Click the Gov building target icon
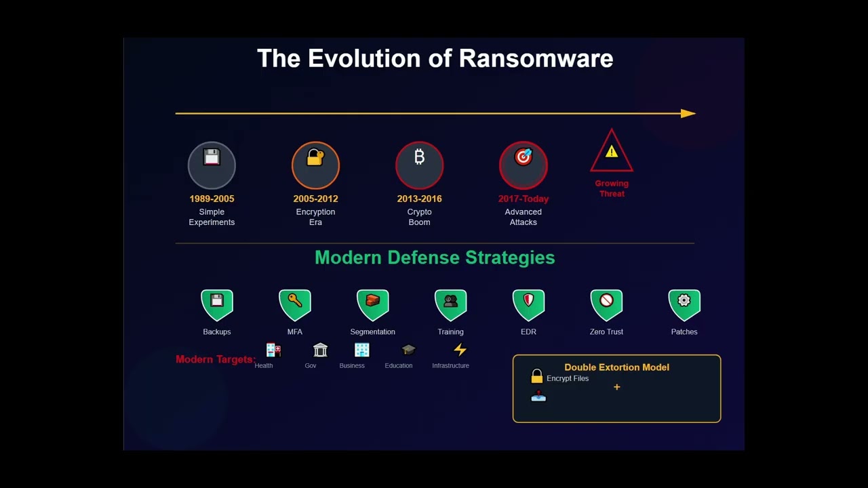The image size is (868, 488). click(320, 350)
